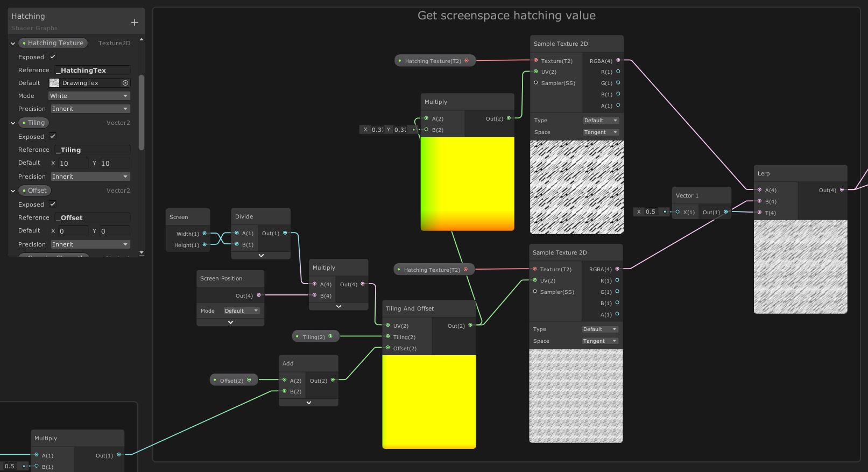868x472 pixels.
Task: Toggle Exposed checkbox for Hatching Texture
Action: point(53,57)
